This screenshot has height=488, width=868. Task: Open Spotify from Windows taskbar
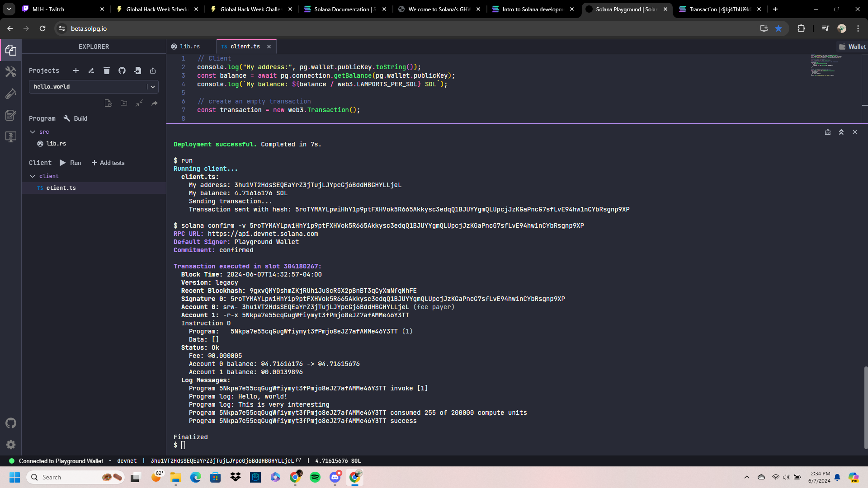pos(315,477)
